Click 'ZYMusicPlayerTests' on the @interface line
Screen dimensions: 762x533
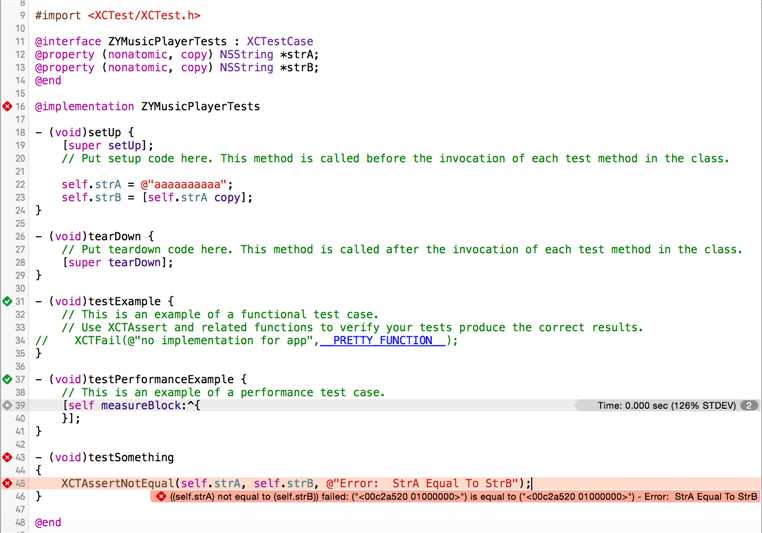click(167, 41)
